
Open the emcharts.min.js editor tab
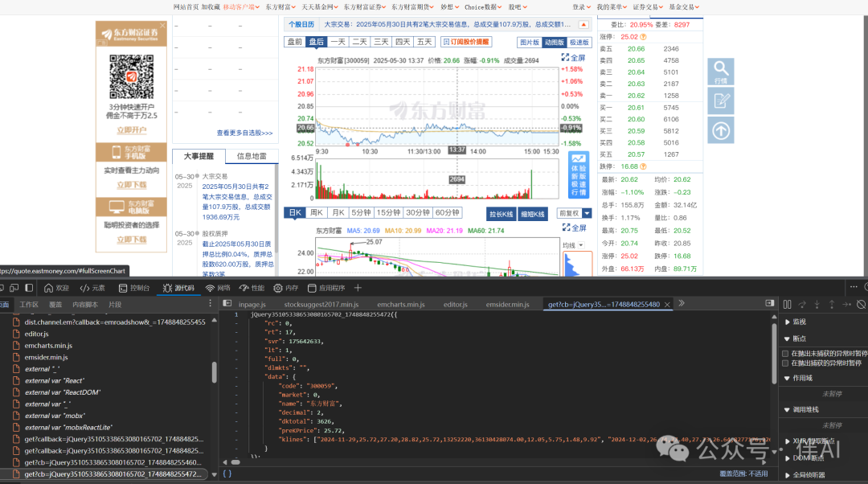click(401, 305)
